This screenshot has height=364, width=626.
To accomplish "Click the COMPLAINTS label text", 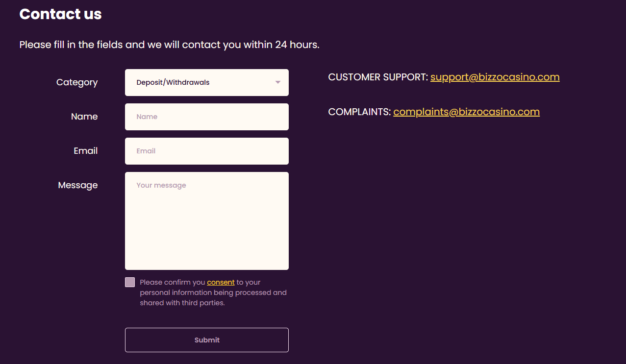I will [359, 112].
